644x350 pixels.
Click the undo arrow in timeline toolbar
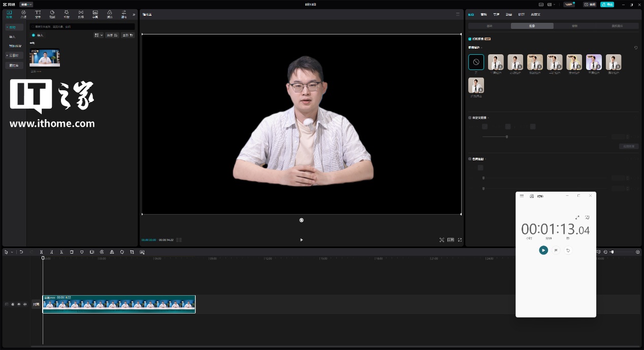(21, 252)
